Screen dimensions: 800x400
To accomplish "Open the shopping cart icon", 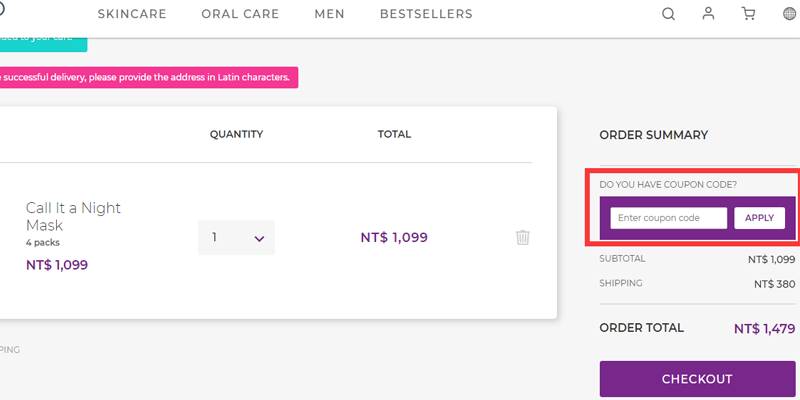I will [748, 14].
